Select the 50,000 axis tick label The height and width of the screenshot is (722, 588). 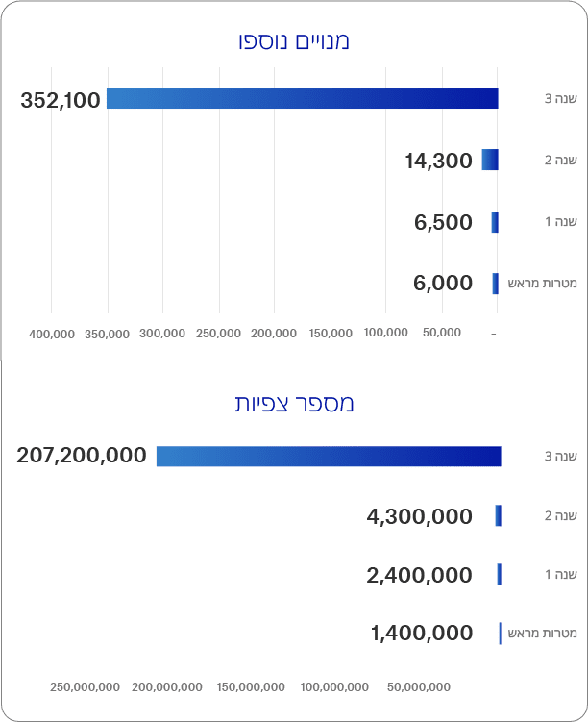[x=441, y=334]
